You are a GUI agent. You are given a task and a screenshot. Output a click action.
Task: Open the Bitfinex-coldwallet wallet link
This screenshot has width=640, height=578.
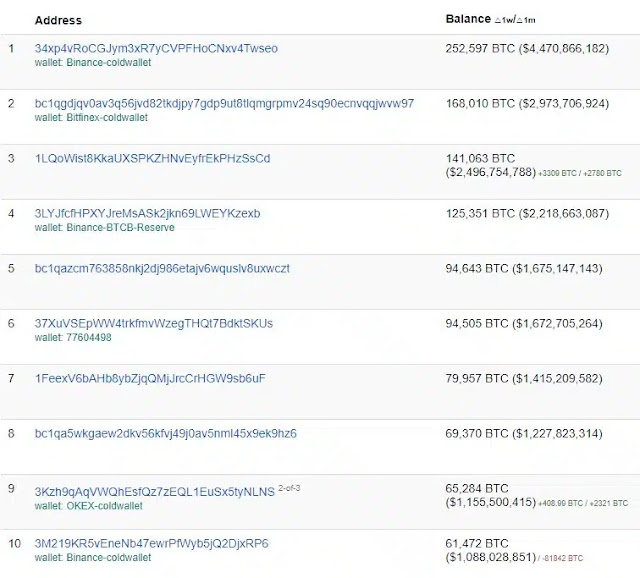coord(107,118)
